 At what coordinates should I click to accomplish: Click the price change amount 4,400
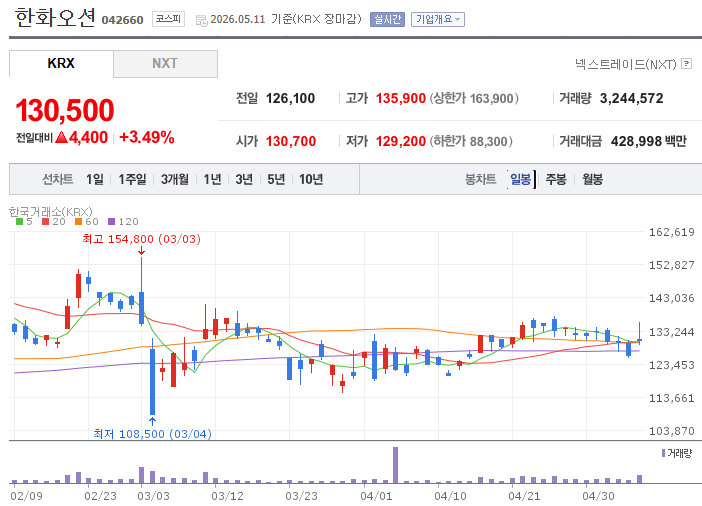coord(88,137)
